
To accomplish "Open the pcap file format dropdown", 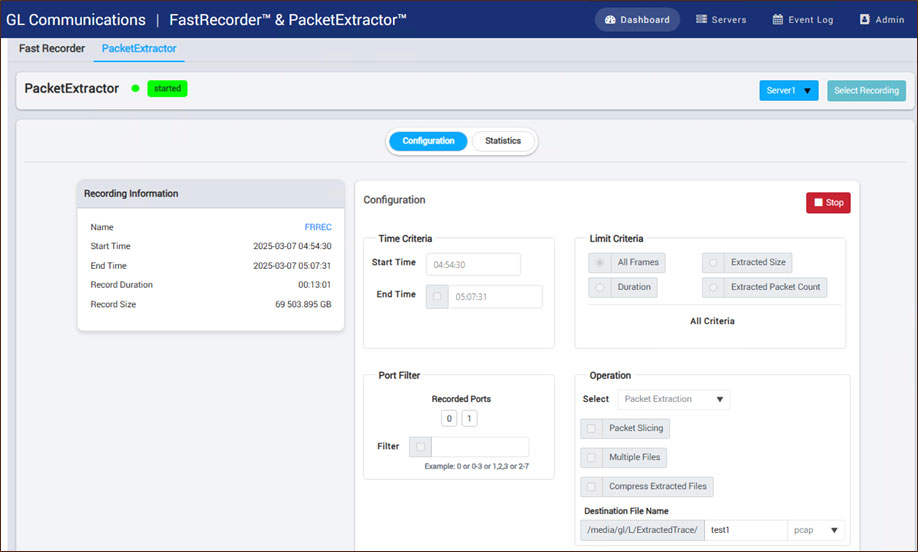I will pyautogui.click(x=816, y=530).
